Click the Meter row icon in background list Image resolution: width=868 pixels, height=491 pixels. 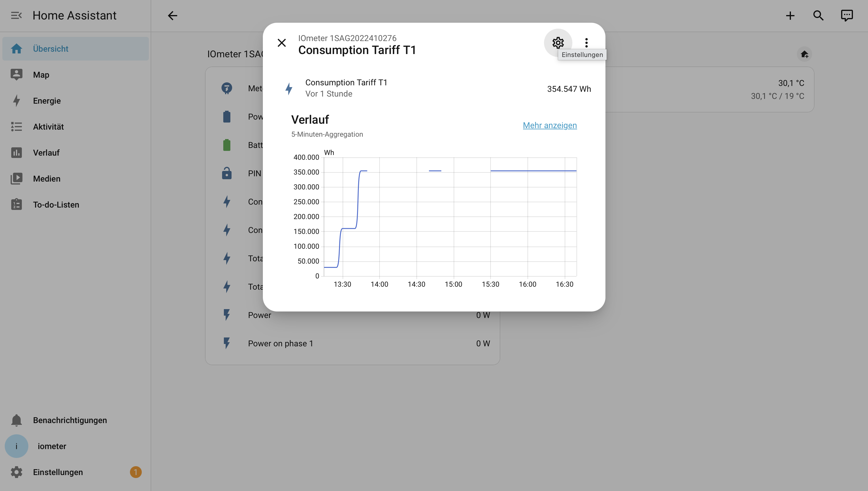pos(227,88)
